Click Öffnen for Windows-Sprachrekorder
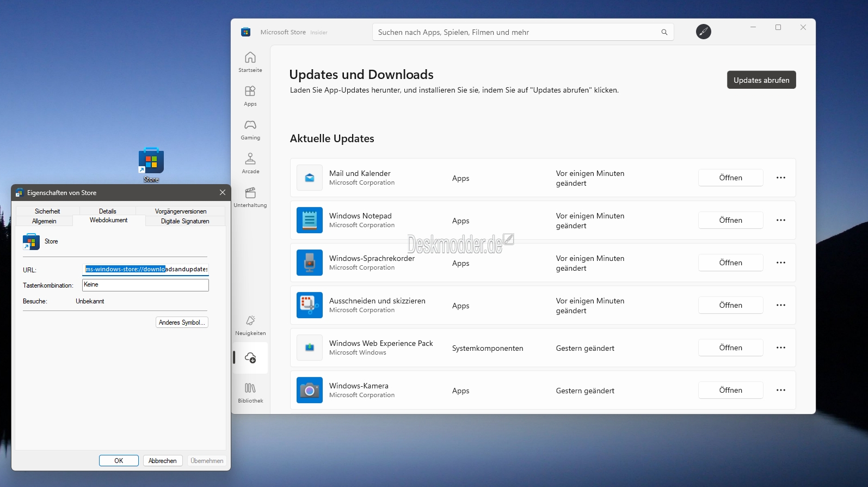Image resolution: width=868 pixels, height=487 pixels. [730, 263]
